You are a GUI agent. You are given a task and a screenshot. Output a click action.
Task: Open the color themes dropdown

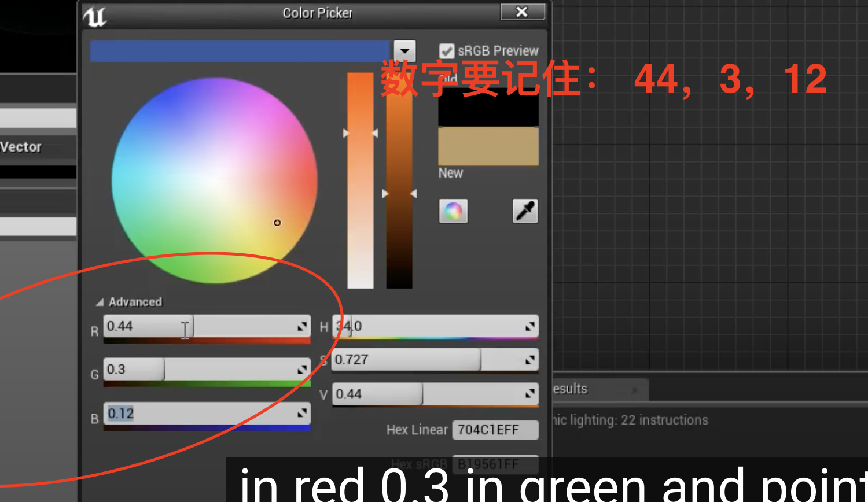404,51
